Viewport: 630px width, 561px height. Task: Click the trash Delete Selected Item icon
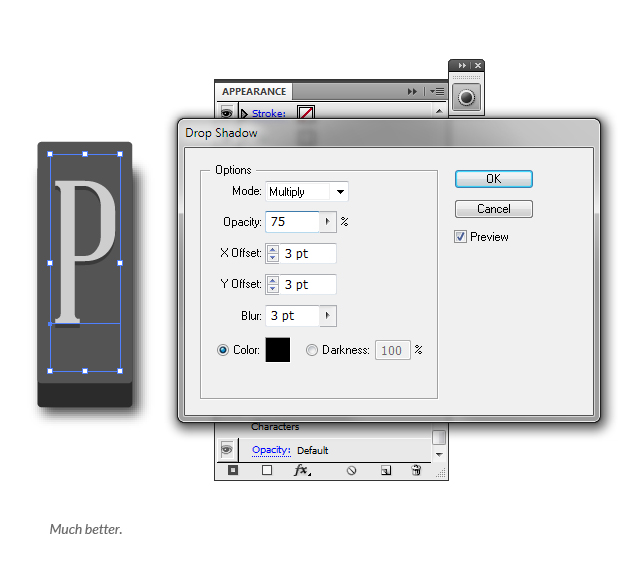[x=416, y=470]
